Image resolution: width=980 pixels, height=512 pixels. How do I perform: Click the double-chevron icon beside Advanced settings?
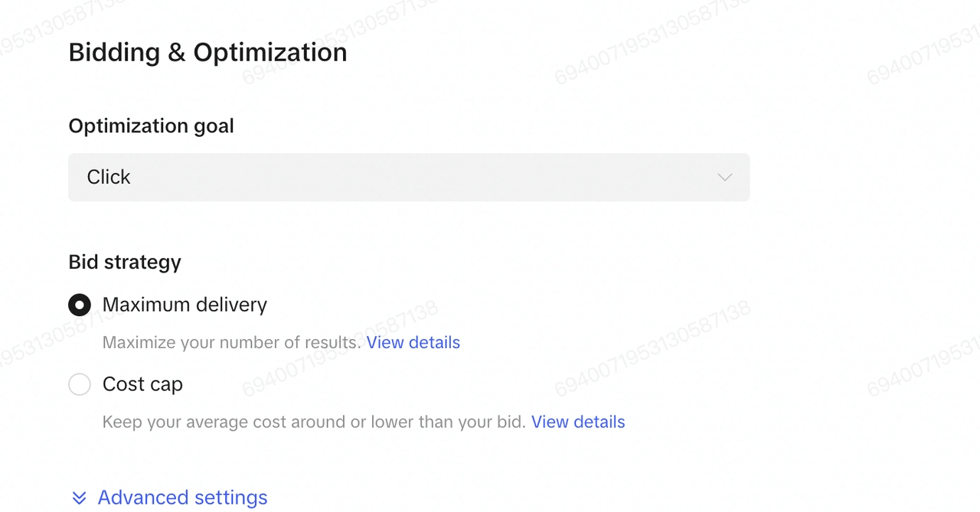pos(79,498)
